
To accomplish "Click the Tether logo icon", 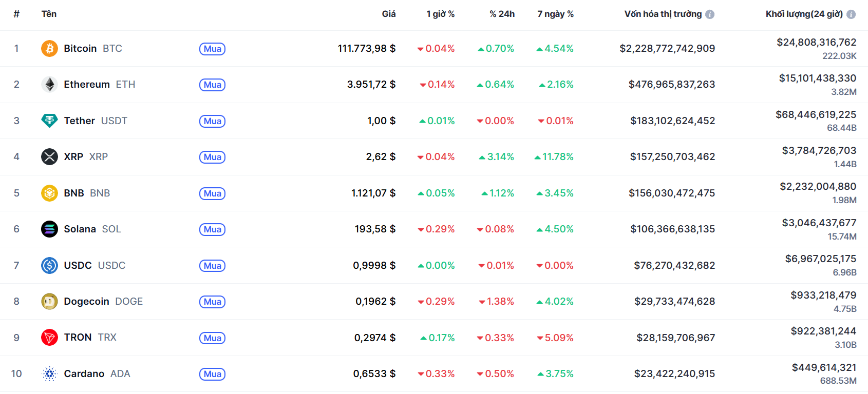I will pos(49,121).
